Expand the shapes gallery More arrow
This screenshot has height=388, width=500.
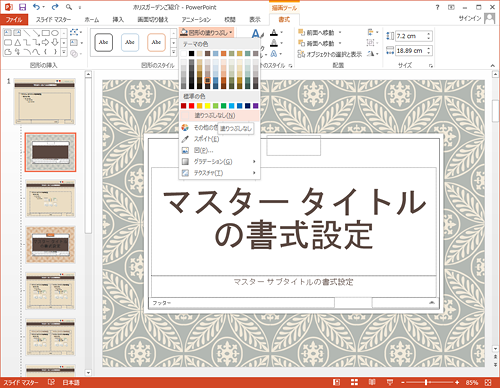click(64, 52)
